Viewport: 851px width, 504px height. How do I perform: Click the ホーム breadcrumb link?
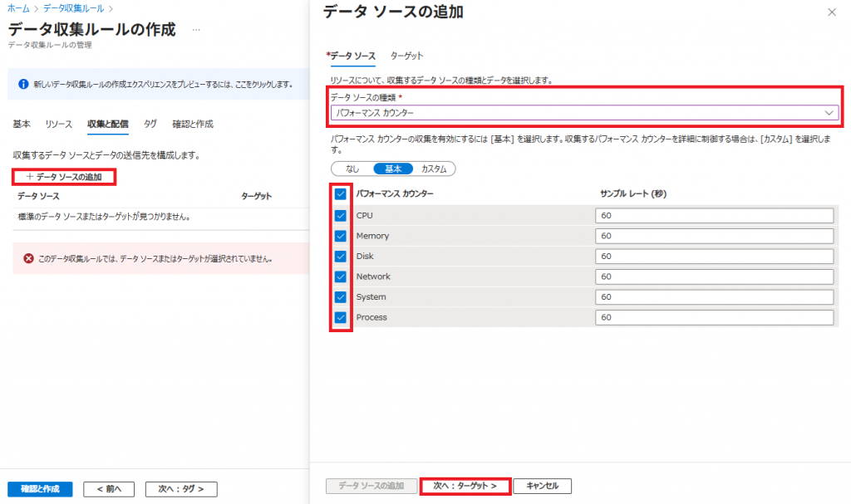tap(19, 7)
